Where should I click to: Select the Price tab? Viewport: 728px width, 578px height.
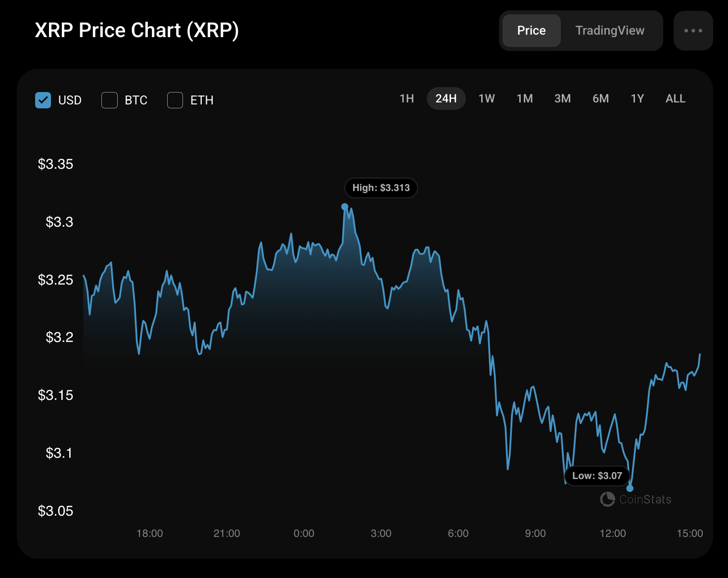tap(532, 31)
